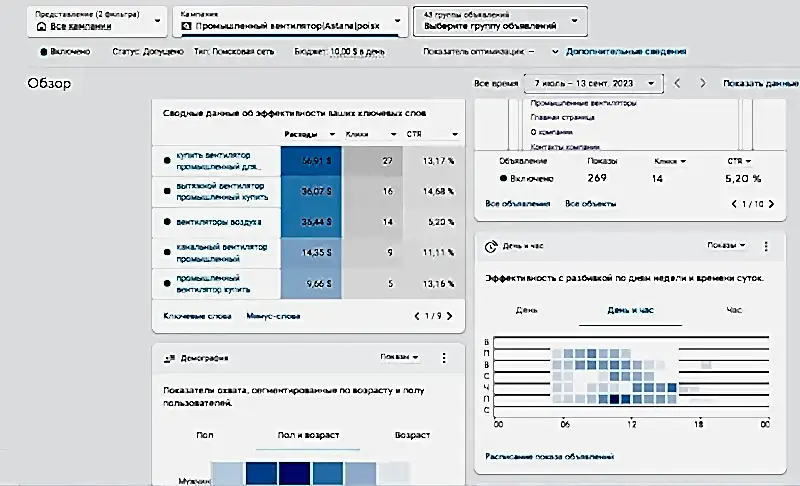Open Показы dropdown in День и час card
Screen dimensions: 800x486
(727, 245)
